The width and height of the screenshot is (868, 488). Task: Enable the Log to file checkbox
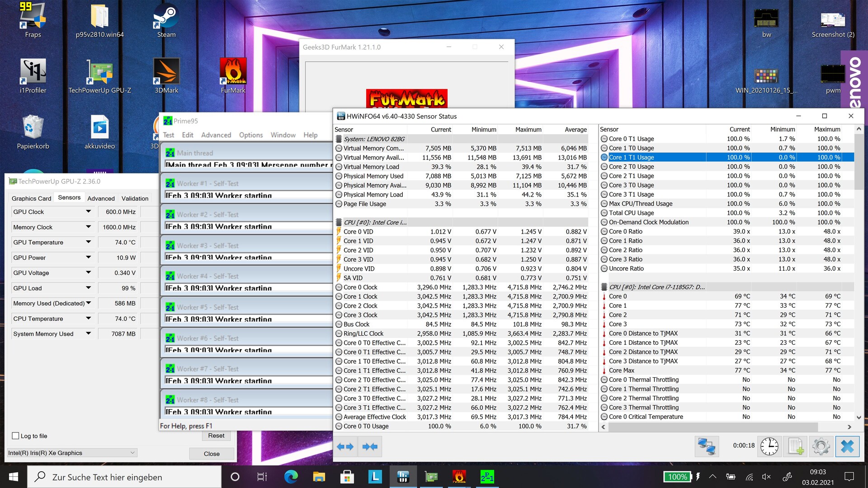click(x=16, y=436)
